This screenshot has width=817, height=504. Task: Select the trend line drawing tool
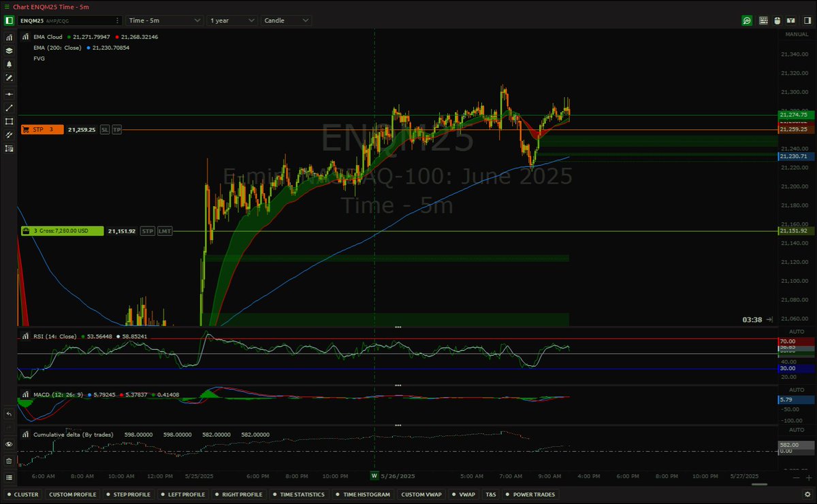click(x=9, y=107)
